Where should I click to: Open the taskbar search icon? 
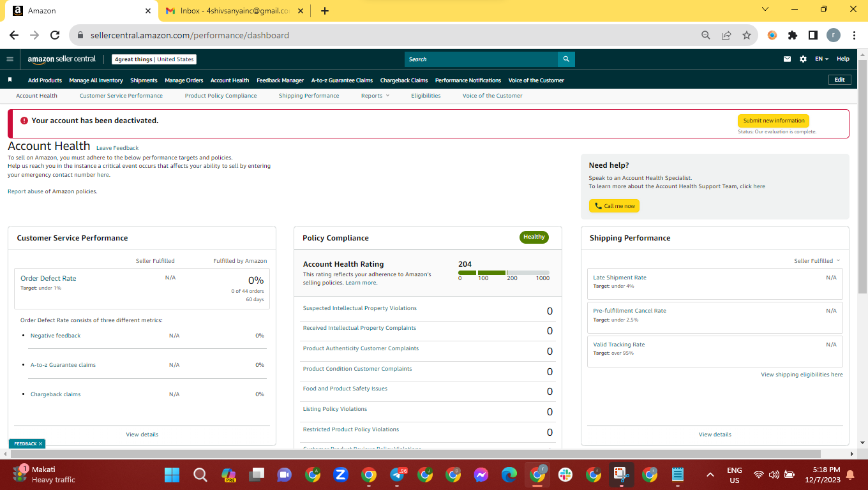(x=200, y=475)
